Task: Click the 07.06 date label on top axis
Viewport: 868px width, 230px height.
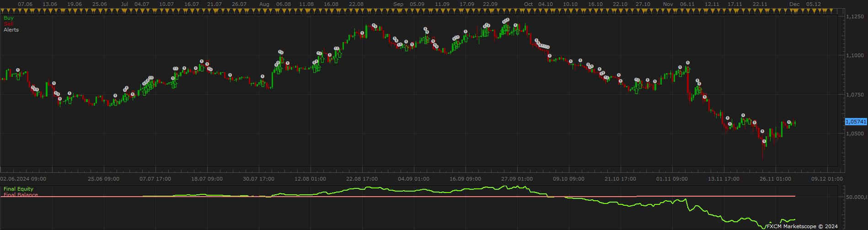Action: coord(25,4)
